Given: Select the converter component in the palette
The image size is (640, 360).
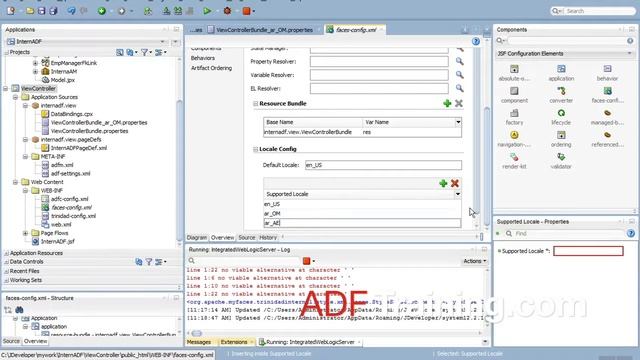Looking at the screenshot, I should [561, 95].
